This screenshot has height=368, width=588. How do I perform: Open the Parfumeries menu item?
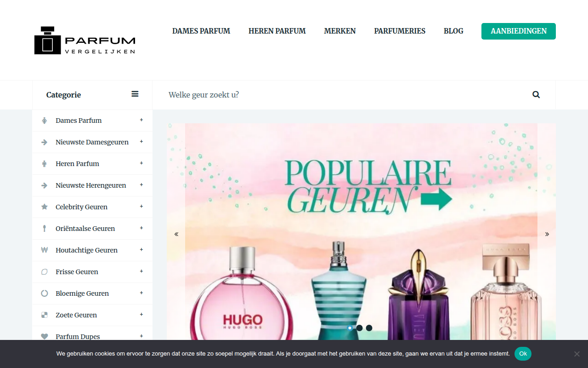click(400, 31)
